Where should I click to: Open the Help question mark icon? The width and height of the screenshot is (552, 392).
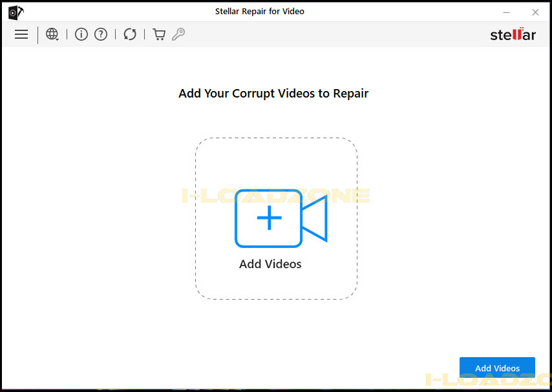tap(101, 34)
